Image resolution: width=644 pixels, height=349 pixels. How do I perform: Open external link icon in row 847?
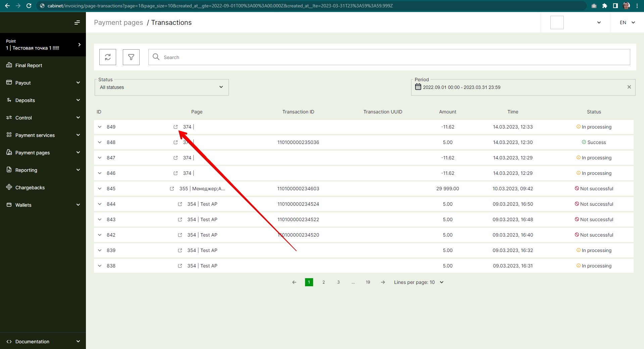tap(176, 158)
